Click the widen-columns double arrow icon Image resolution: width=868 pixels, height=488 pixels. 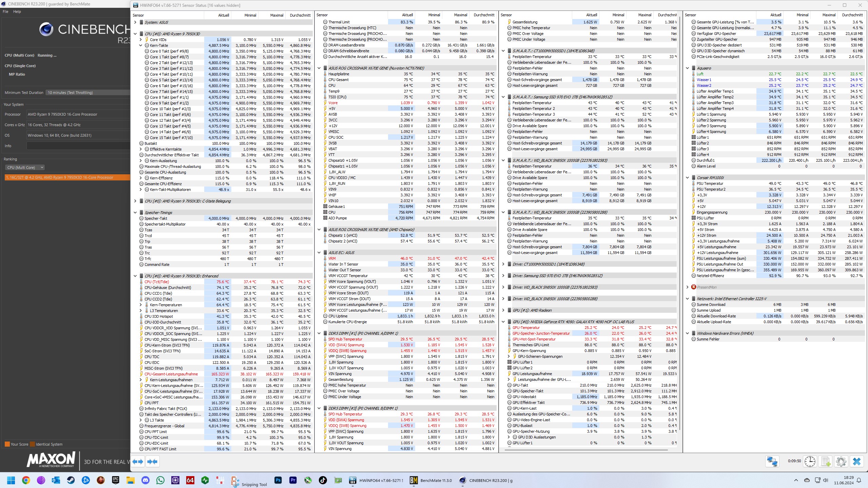click(138, 462)
